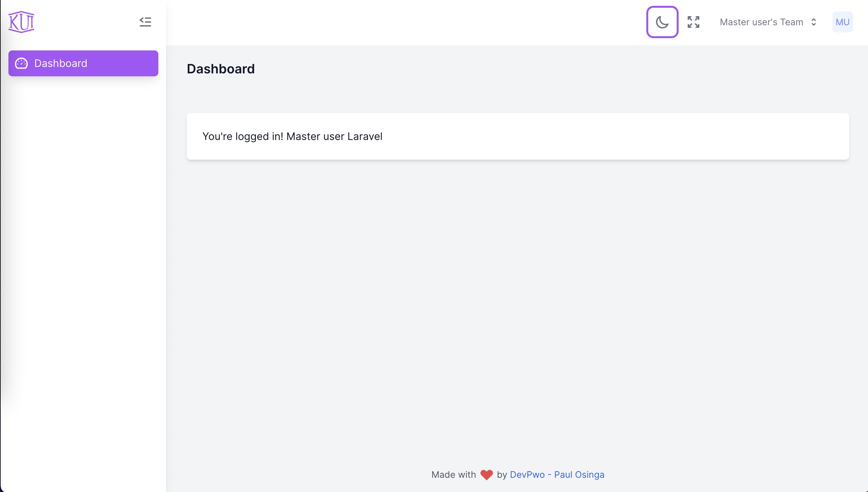The image size is (868, 492).
Task: Click the Dashboard page heading
Action: click(220, 69)
